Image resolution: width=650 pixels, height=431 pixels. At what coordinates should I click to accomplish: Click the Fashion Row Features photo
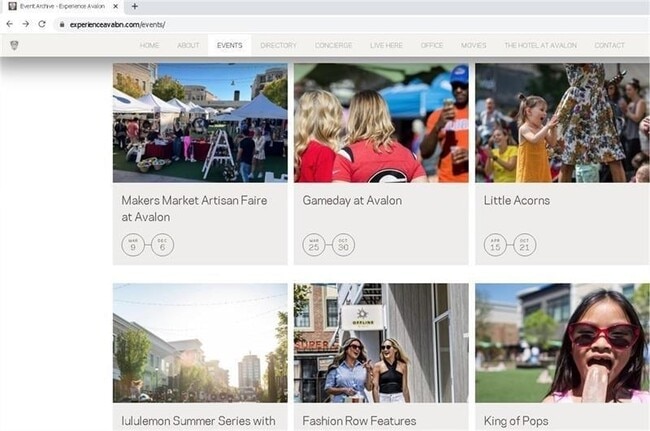pos(381,343)
